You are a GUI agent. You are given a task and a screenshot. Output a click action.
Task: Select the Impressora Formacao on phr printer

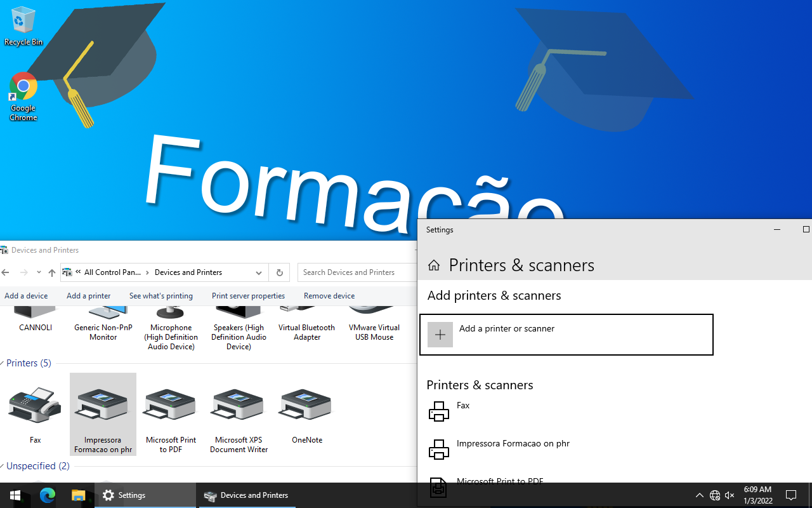pos(103,413)
